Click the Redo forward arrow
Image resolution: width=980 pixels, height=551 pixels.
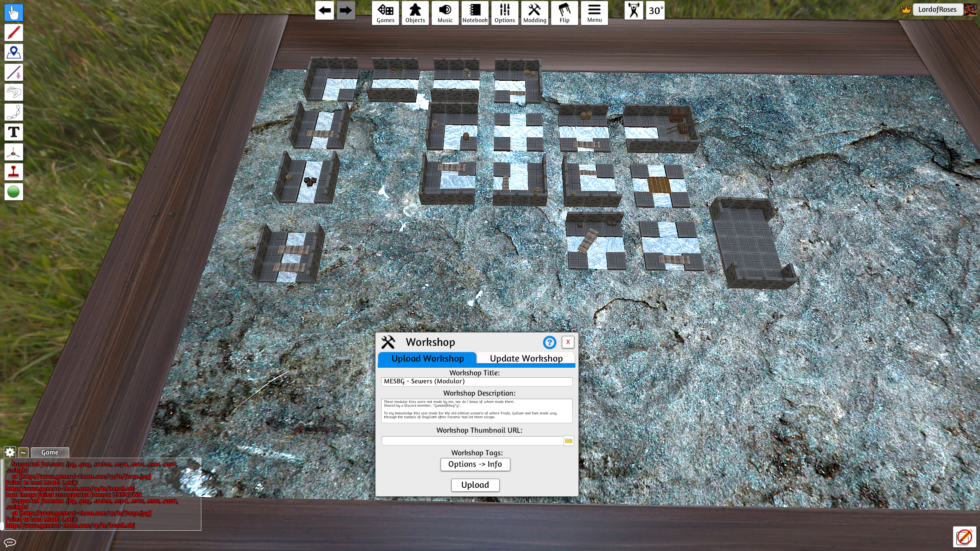(x=346, y=11)
